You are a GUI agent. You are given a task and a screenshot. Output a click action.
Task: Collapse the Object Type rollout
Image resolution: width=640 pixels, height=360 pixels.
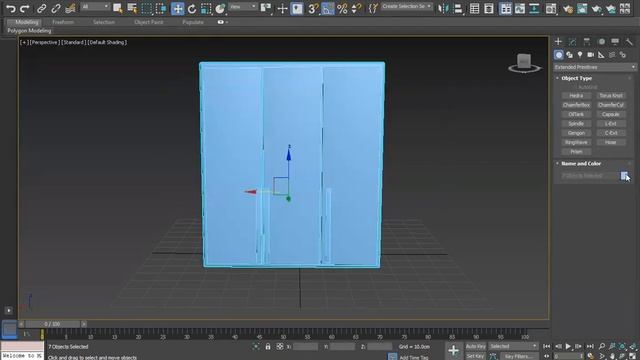(x=576, y=78)
